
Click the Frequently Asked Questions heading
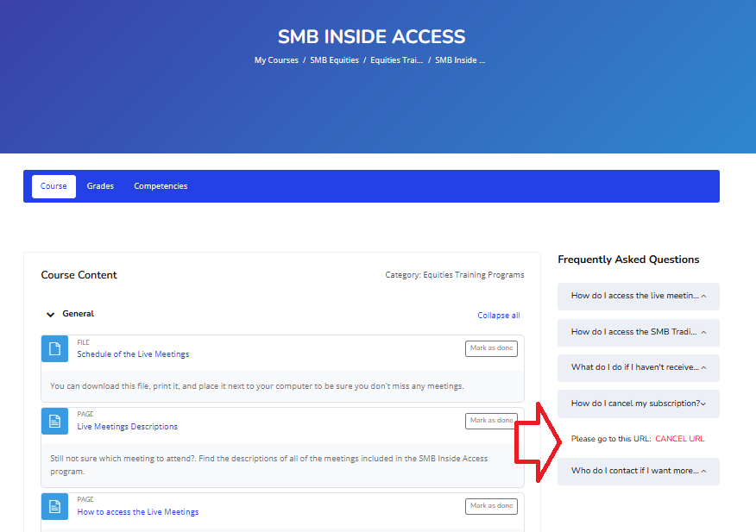coord(628,260)
